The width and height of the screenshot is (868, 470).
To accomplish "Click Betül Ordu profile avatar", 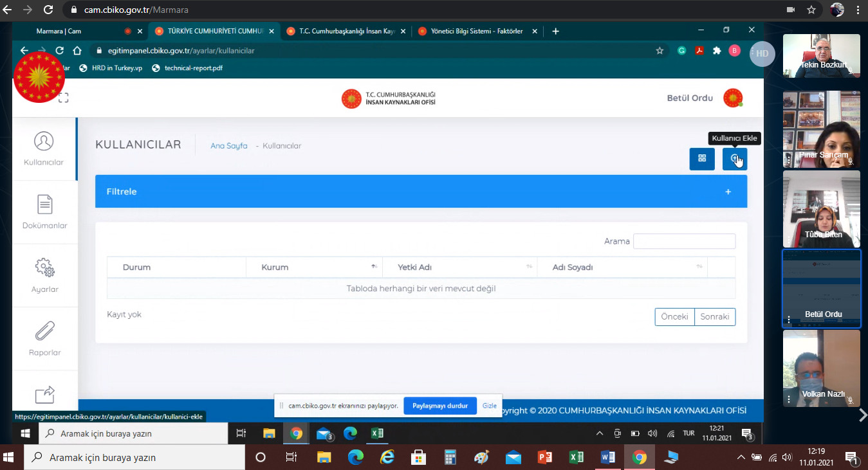I will point(732,98).
